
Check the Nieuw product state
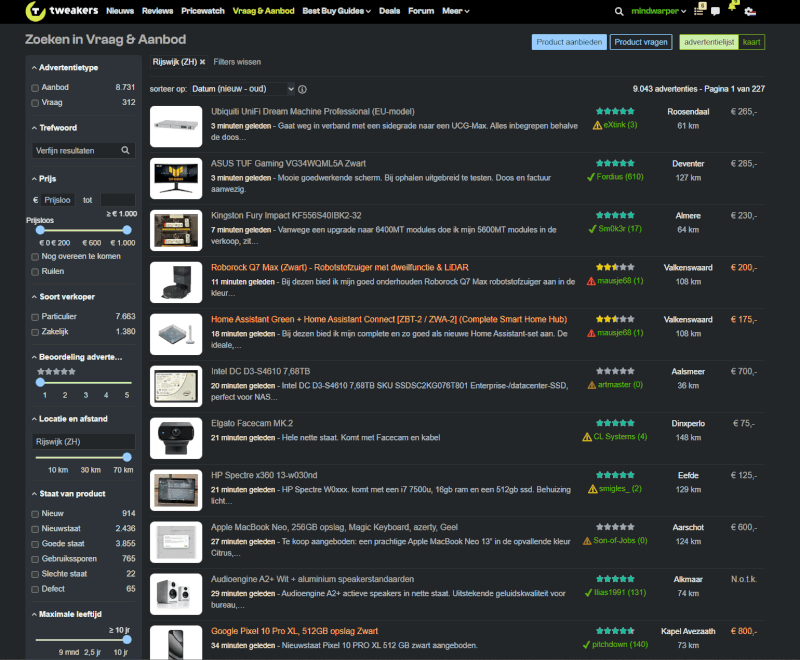click(35, 514)
